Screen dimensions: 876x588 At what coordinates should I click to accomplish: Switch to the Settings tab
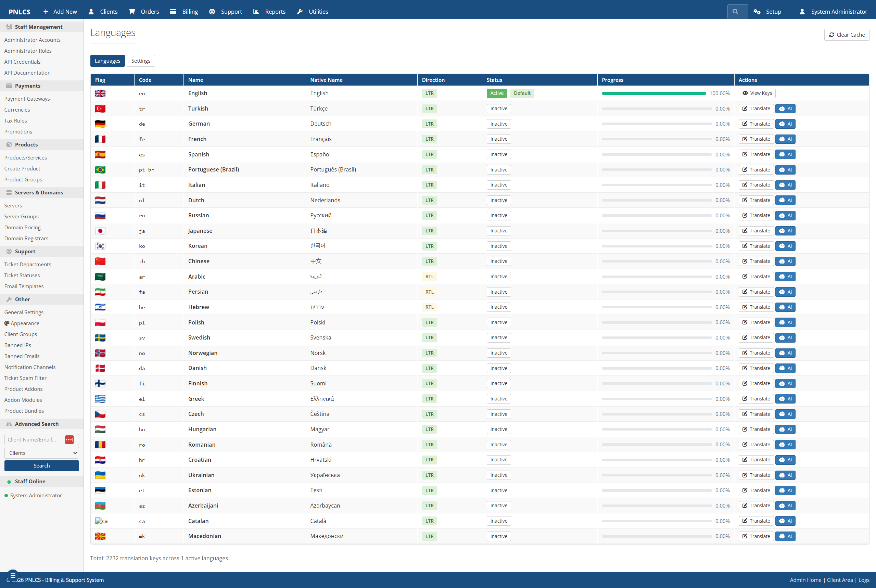click(x=141, y=61)
